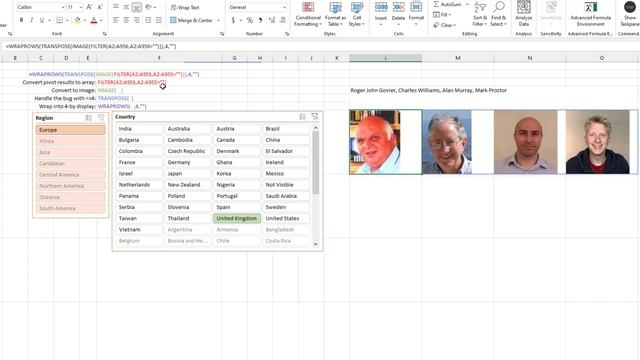Apply the yellow fill color

click(77, 20)
